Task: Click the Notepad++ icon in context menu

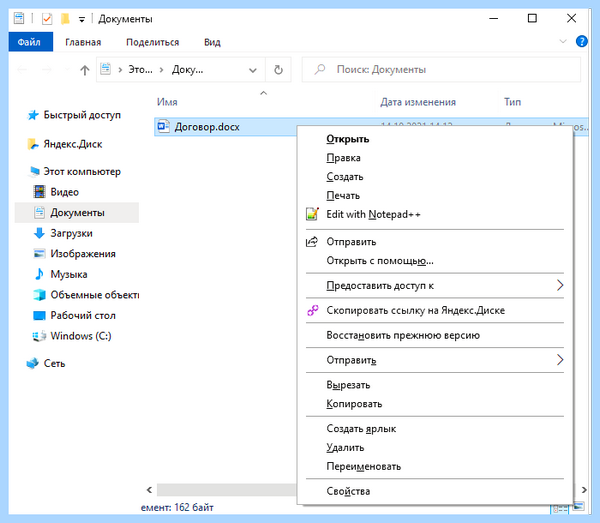Action: pyautogui.click(x=312, y=214)
